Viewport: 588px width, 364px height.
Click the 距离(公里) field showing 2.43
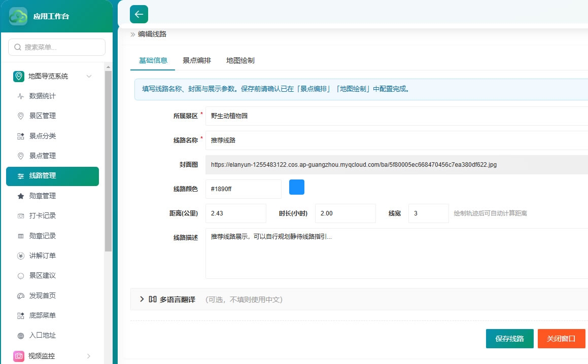pos(236,213)
